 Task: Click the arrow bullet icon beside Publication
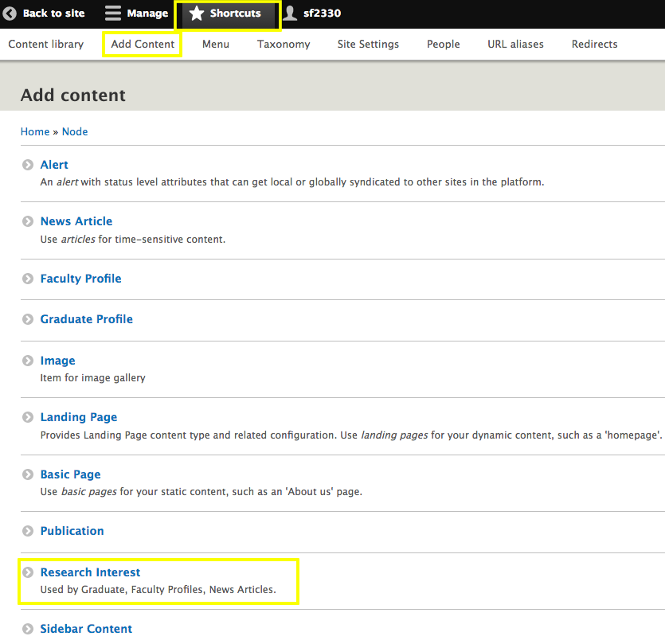pyautogui.click(x=28, y=531)
